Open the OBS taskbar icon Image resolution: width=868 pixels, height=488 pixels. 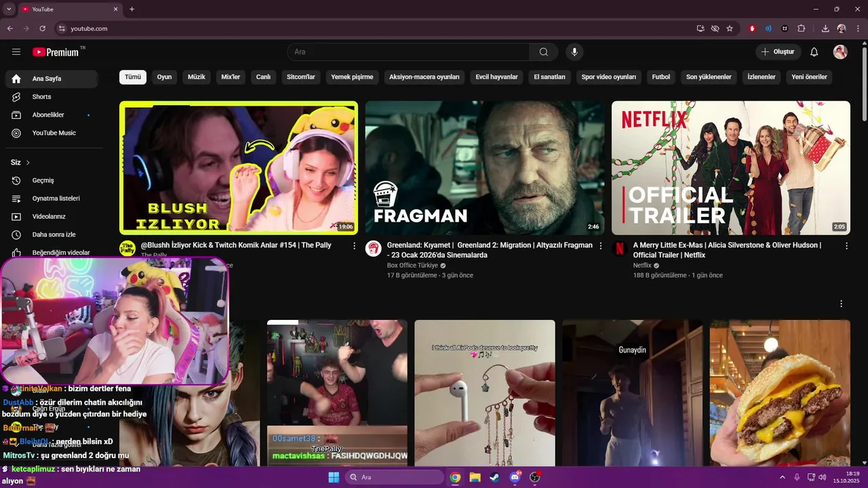tap(534, 477)
